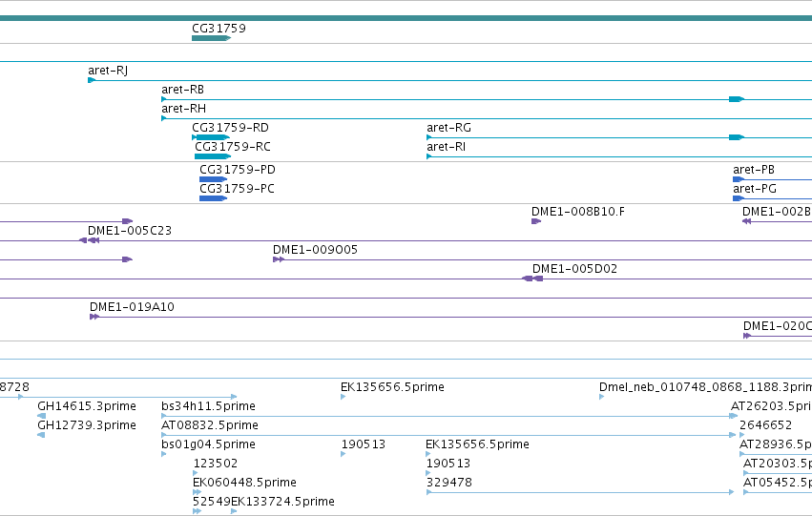
Task: Select the bs34h11.5prime EST label
Action: coord(208,407)
